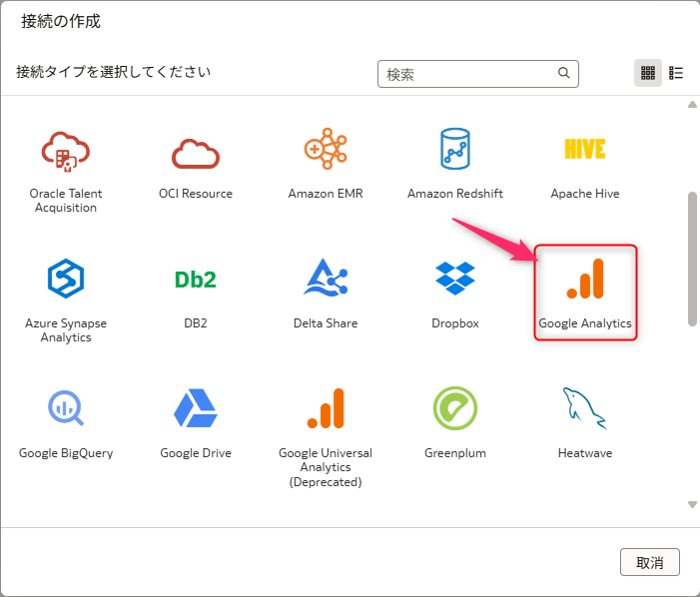The height and width of the screenshot is (597, 700).
Task: Select the Dropbox connection icon
Action: tap(455, 279)
